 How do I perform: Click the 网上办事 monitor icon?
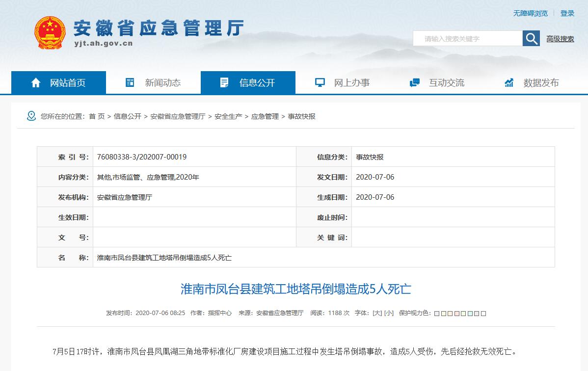[320, 83]
